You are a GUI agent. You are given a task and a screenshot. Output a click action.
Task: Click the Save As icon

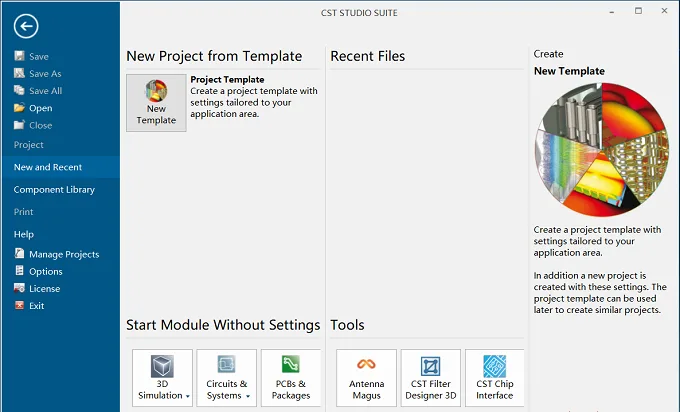[x=19, y=73]
